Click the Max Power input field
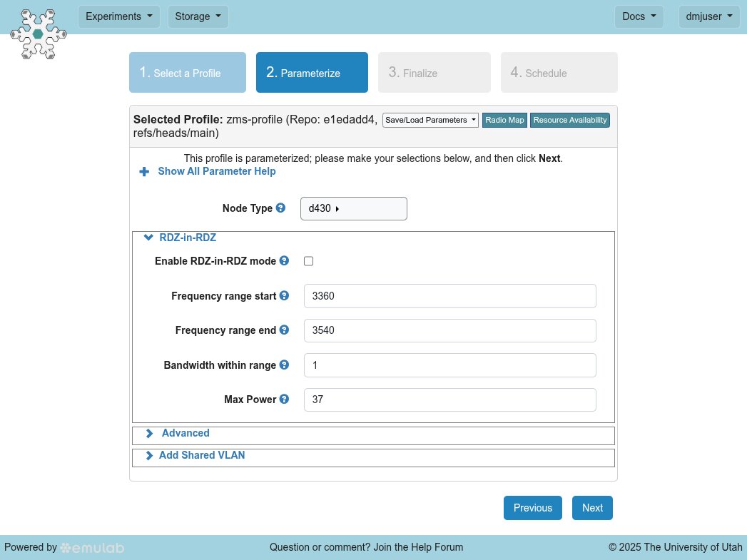This screenshot has width=747, height=560. (449, 400)
